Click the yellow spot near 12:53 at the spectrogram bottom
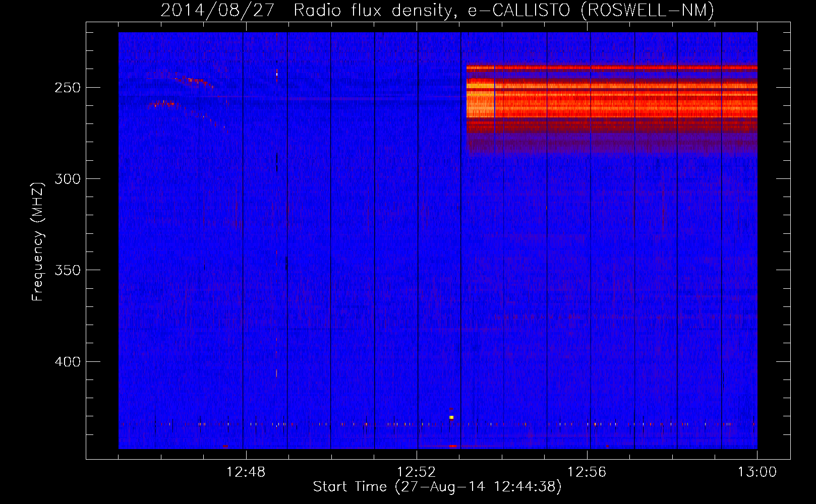 [451, 417]
